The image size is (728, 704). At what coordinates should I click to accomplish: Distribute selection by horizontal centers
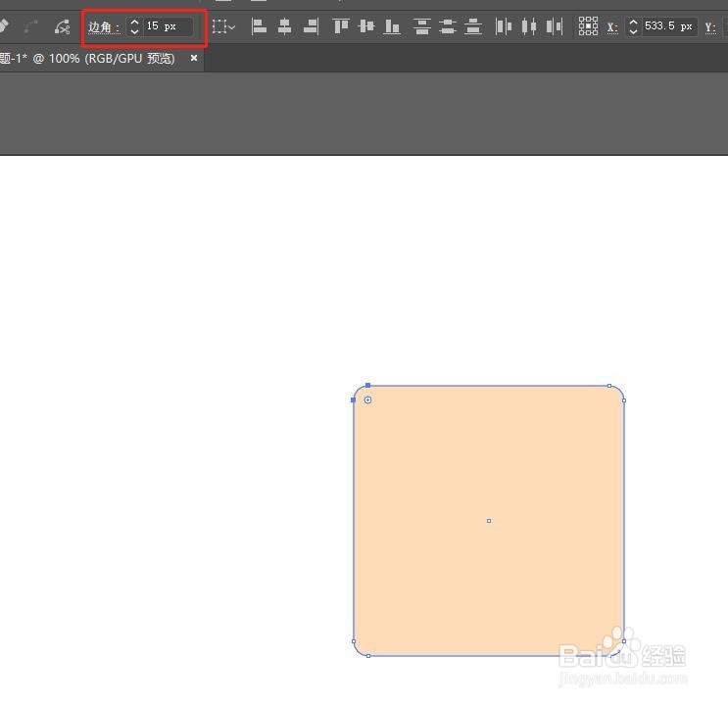click(529, 26)
